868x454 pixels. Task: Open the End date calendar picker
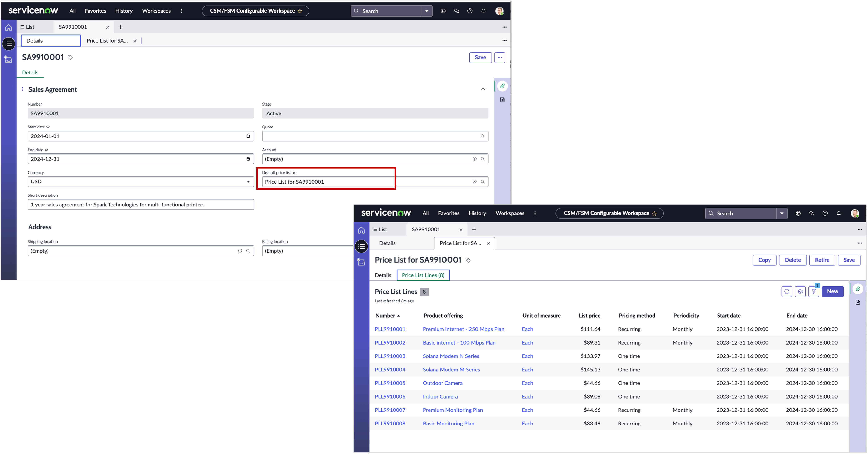pos(248,159)
